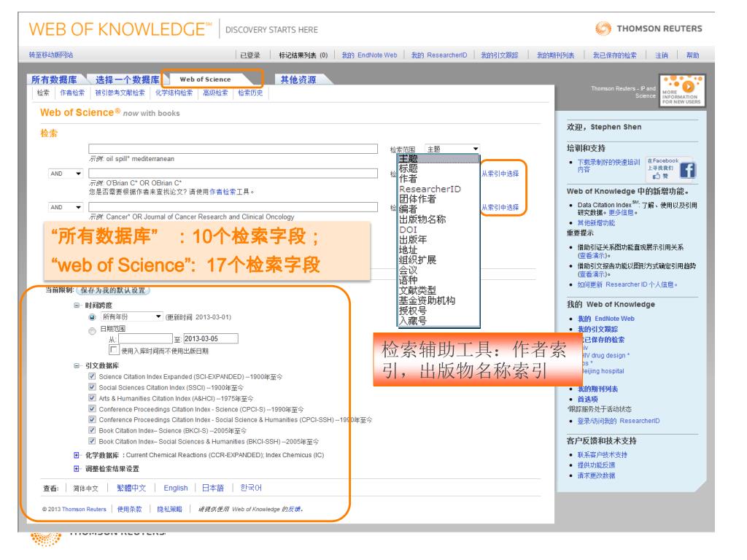Screen dimensions: 747x560
Task: Open the Facebook icon in the support panel
Action: (x=687, y=170)
